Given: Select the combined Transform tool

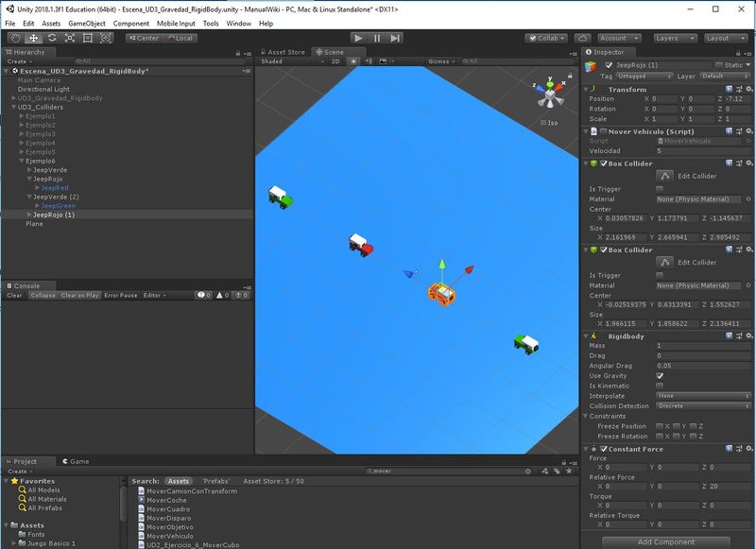Looking at the screenshot, I should (x=105, y=38).
